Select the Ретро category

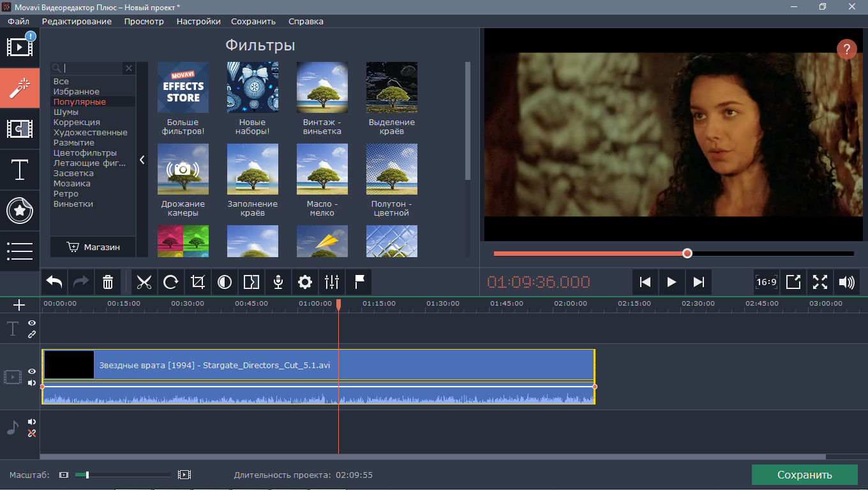click(x=66, y=193)
